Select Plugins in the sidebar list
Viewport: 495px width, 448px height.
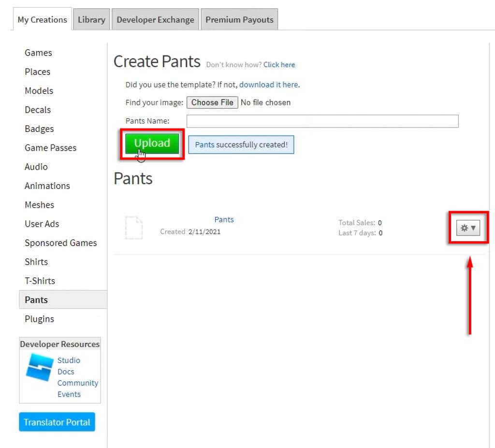point(39,319)
